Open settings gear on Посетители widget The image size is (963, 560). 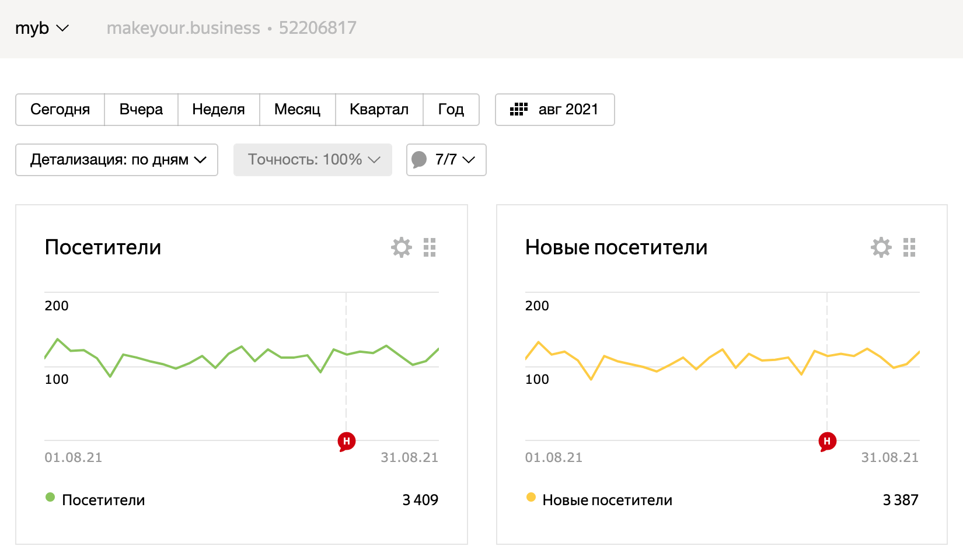(x=401, y=247)
